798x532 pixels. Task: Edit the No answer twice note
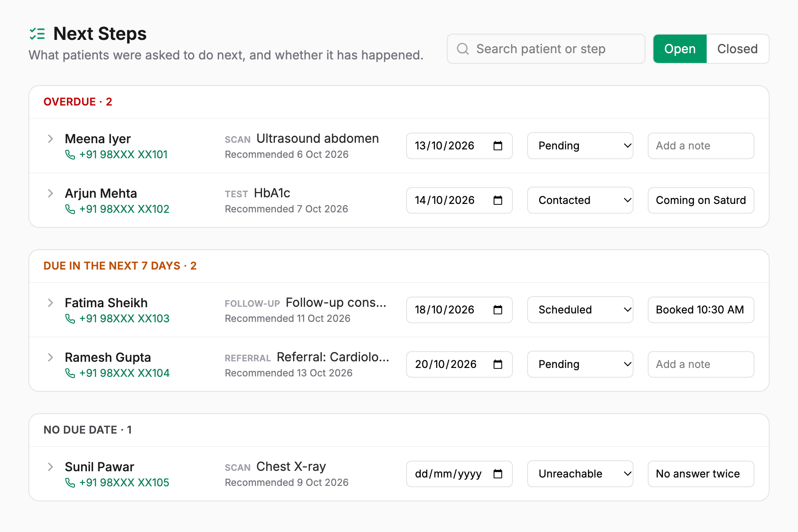(x=701, y=474)
